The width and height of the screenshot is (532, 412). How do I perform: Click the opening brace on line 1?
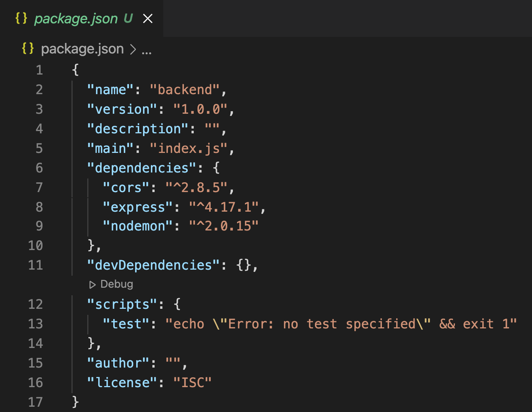coord(75,70)
